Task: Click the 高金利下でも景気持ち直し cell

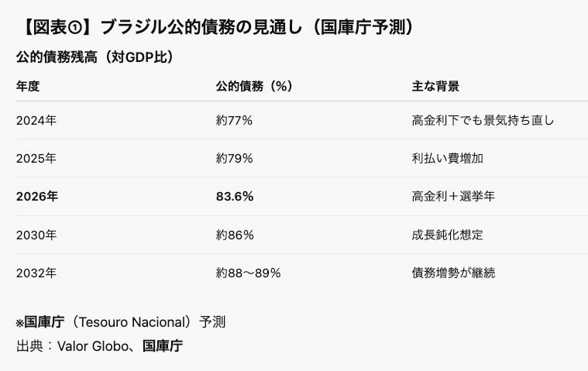Action: click(x=483, y=120)
